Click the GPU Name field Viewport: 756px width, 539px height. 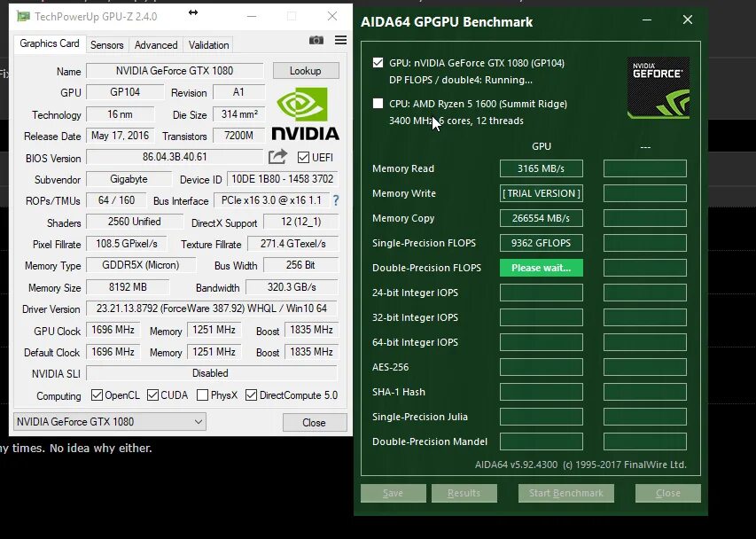click(x=175, y=71)
